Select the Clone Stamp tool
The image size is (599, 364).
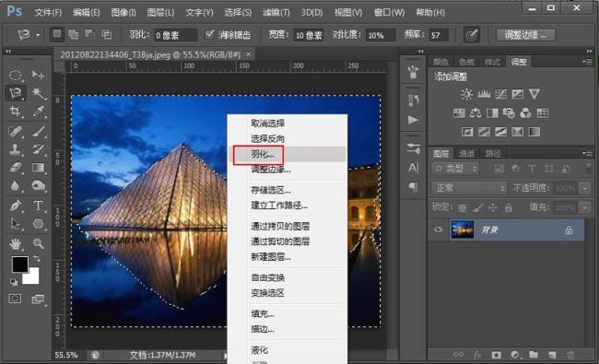16,149
